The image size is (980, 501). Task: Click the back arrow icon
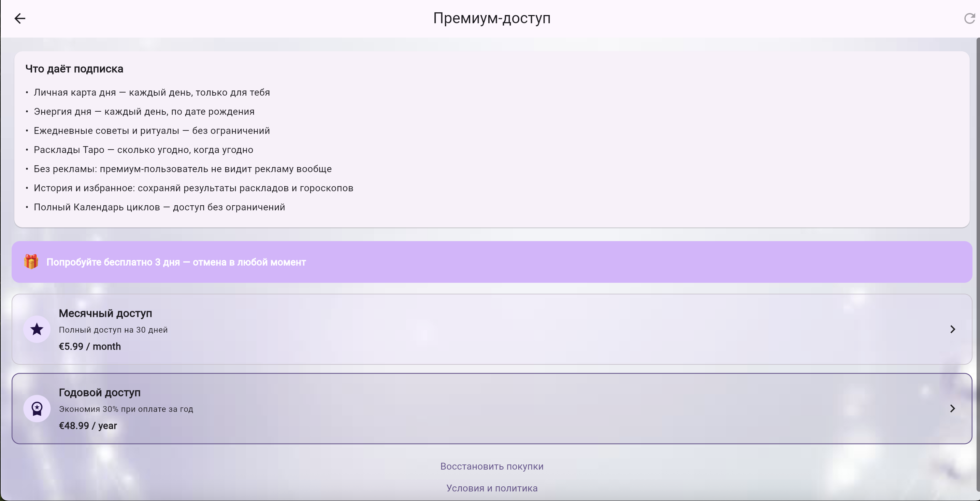(20, 18)
